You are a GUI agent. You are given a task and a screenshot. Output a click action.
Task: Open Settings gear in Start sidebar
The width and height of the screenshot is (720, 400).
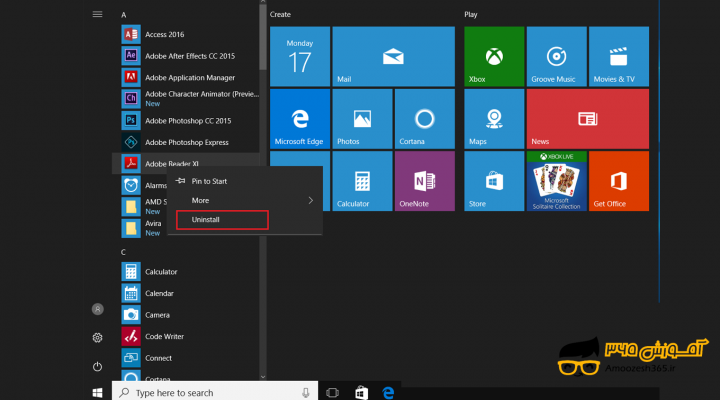[97, 338]
